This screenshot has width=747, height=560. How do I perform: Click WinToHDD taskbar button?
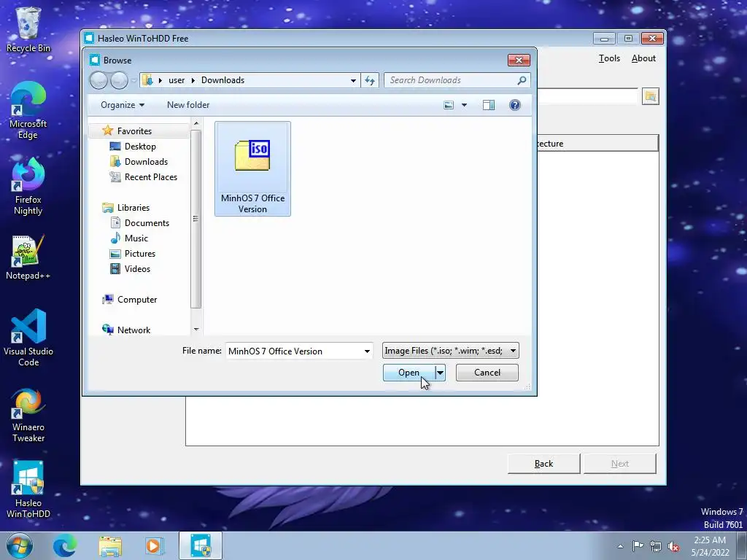tap(201, 545)
